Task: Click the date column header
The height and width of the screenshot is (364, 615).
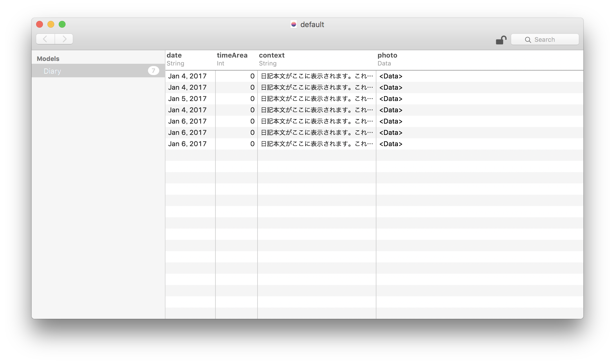Action: coord(174,55)
